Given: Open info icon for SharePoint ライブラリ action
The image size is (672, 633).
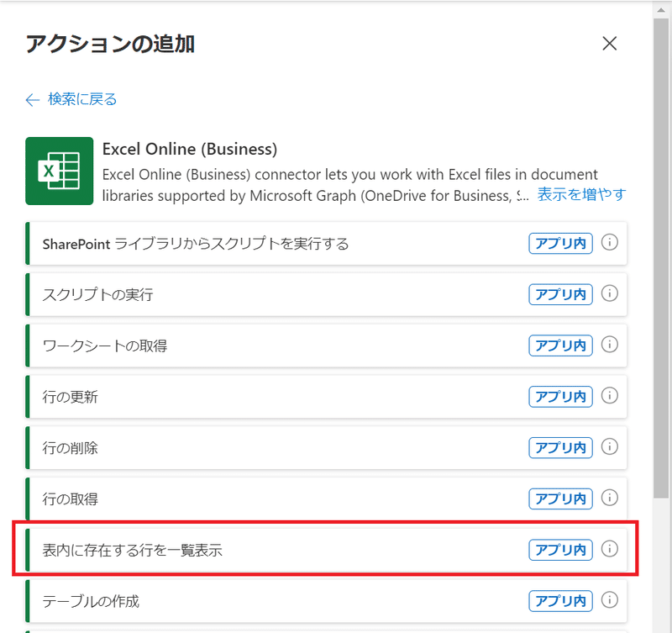Looking at the screenshot, I should click(610, 242).
